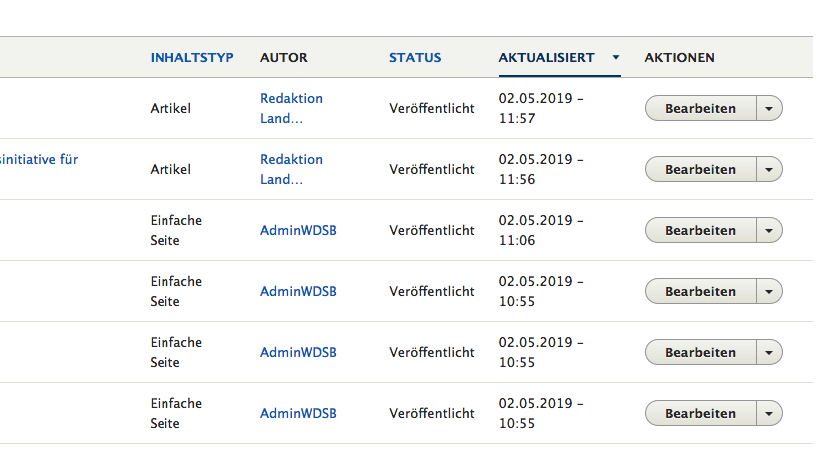Click Bearbeiten button in the fourth row

tap(700, 292)
